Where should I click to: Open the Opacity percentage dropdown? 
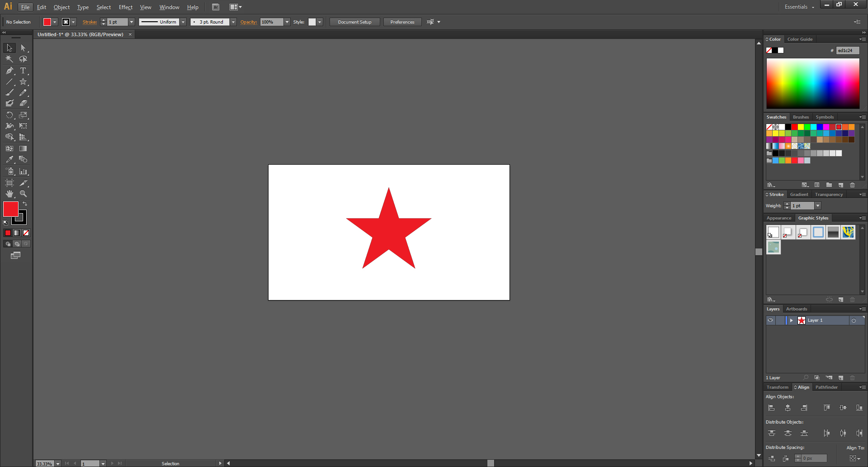[x=287, y=22]
